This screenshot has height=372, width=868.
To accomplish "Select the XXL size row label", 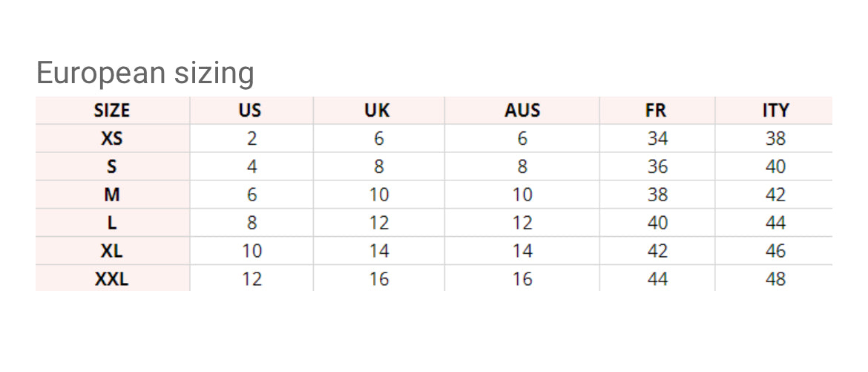I will [x=112, y=279].
